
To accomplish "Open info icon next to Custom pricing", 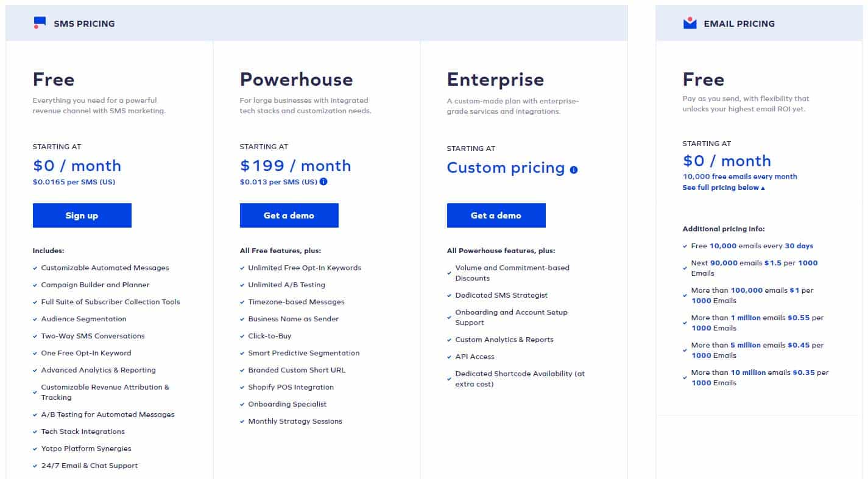I will pos(574,170).
